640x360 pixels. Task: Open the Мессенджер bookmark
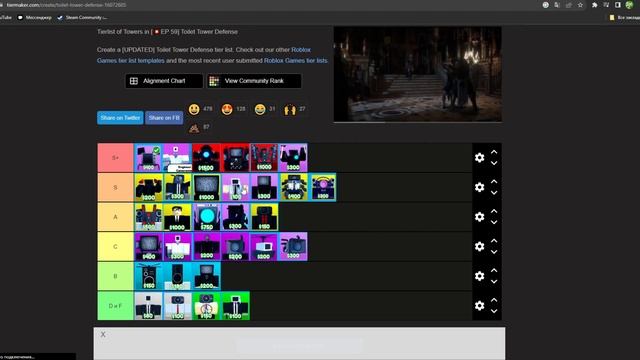click(35, 18)
